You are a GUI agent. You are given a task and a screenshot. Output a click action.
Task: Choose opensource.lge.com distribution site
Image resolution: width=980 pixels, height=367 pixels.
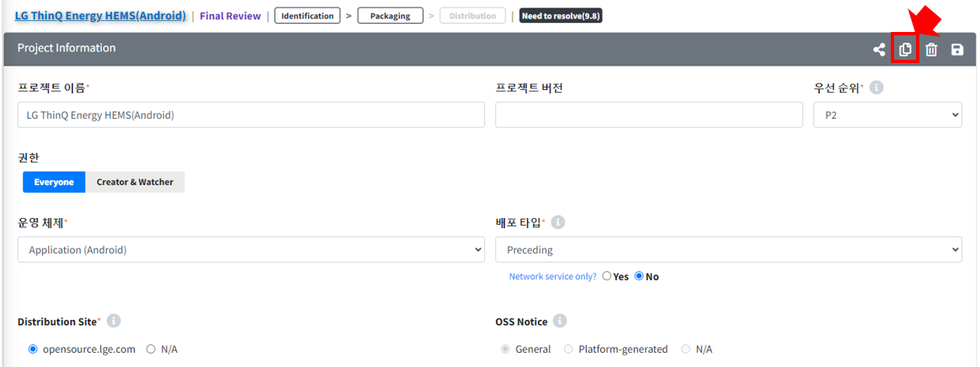click(33, 349)
